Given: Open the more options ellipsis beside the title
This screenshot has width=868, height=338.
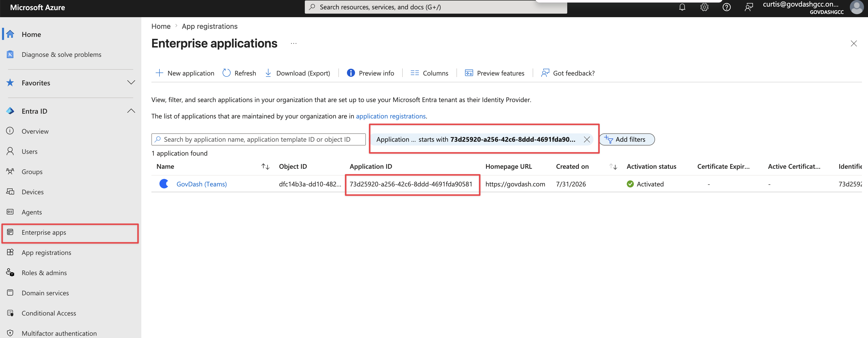Looking at the screenshot, I should [x=294, y=43].
